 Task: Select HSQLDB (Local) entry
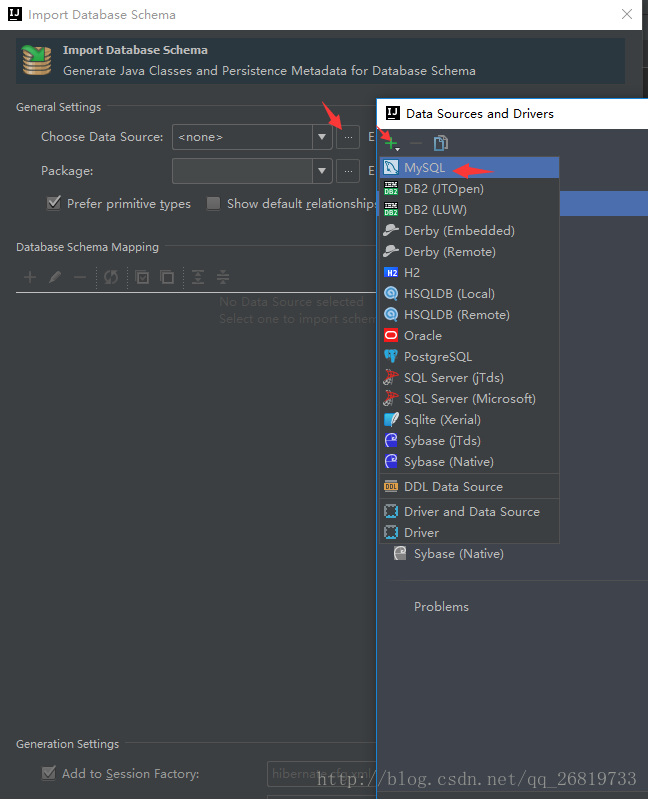click(469, 294)
